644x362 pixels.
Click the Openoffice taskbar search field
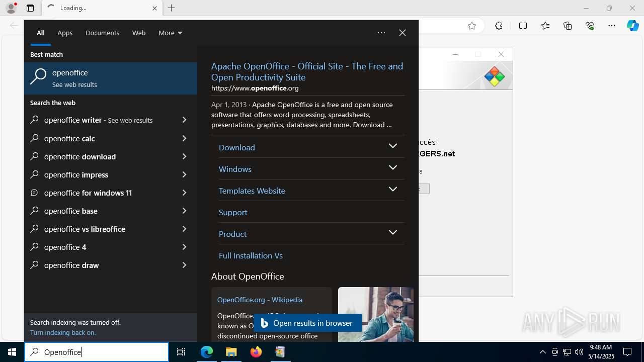coord(97,352)
